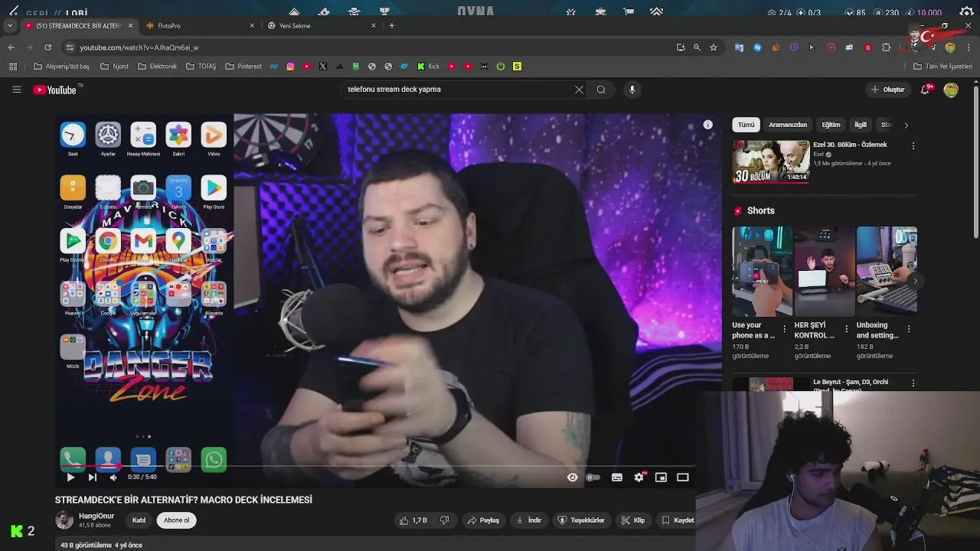Select the Aramanızdan filter chip
This screenshot has width=980, height=551.
(788, 125)
